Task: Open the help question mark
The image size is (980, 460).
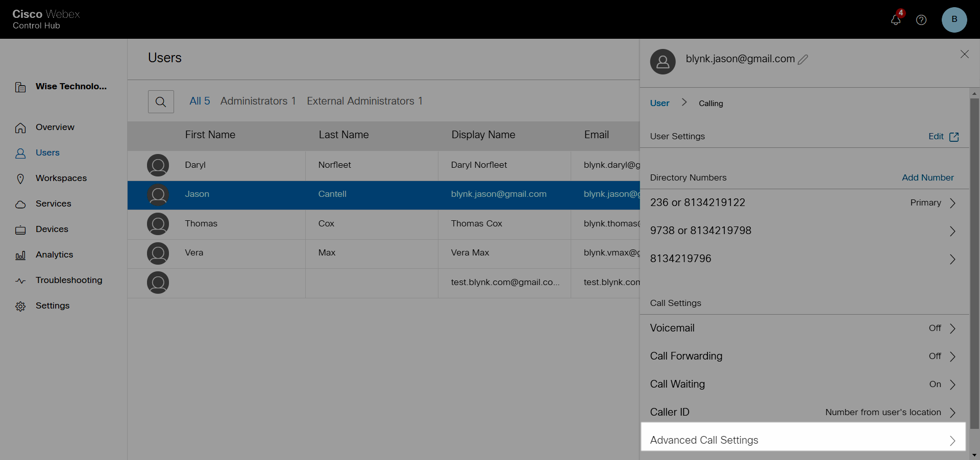Action: [921, 20]
